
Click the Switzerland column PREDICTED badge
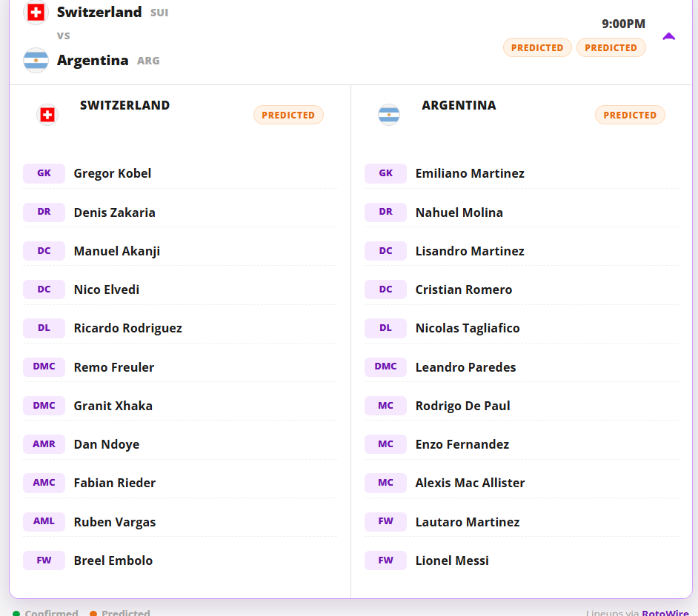288,115
